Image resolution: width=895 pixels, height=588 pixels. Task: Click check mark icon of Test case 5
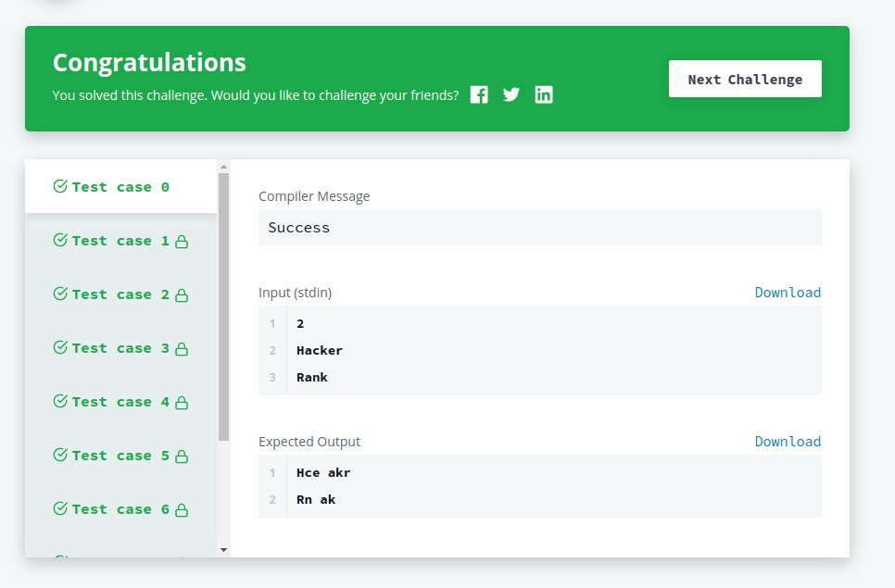point(60,454)
